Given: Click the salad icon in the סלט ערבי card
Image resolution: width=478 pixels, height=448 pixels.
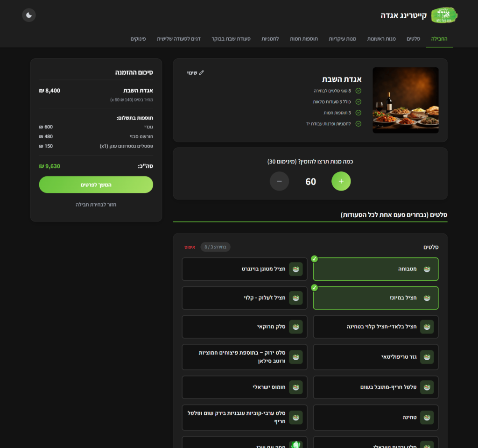Looking at the screenshot, I should click(x=295, y=418).
